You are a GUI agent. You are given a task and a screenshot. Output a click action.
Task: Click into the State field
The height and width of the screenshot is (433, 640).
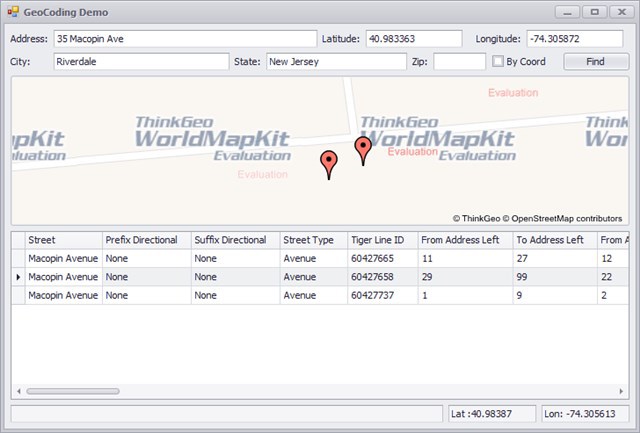(336, 62)
